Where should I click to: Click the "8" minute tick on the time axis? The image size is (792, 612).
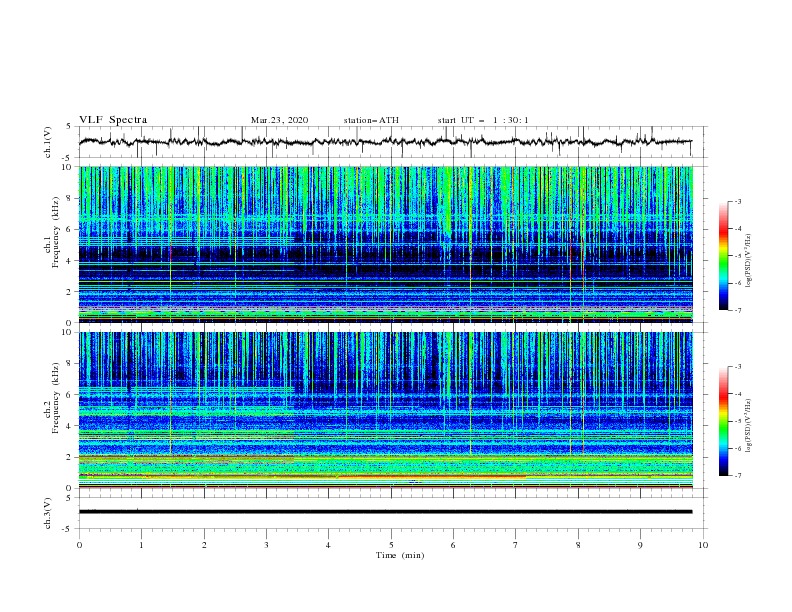coord(578,545)
